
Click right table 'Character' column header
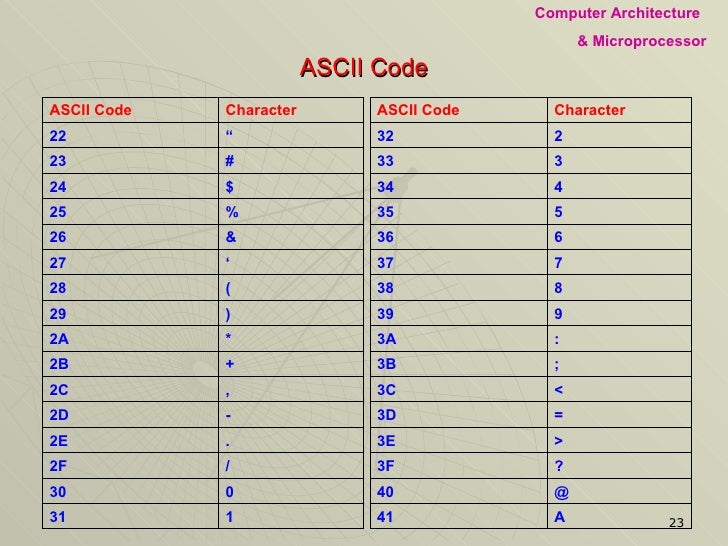coord(619,110)
